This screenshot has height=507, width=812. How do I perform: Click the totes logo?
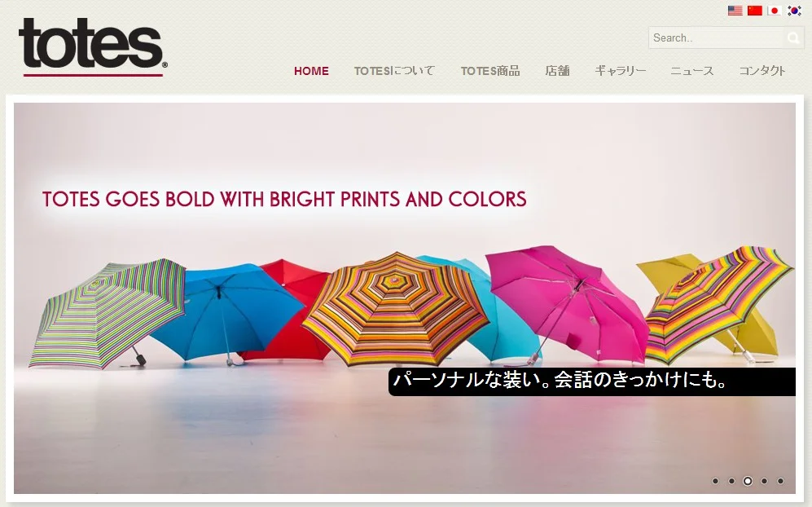[x=93, y=46]
